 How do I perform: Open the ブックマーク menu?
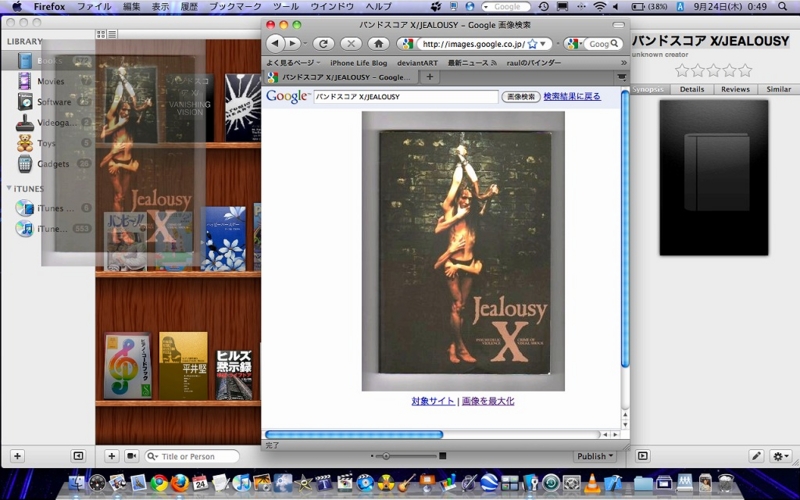tap(235, 7)
